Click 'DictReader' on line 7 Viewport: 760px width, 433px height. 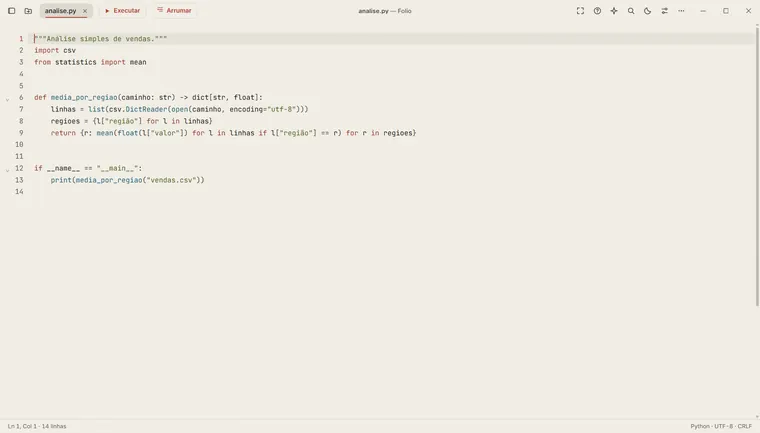tap(146, 109)
